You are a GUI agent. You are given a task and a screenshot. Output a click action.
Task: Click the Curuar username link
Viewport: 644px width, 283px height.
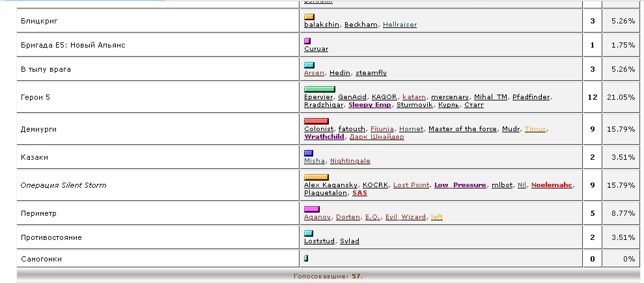pyautogui.click(x=316, y=49)
